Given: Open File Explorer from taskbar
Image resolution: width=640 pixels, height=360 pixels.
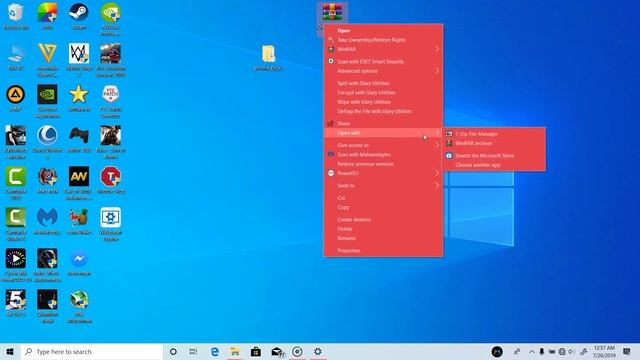Looking at the screenshot, I should tap(235, 351).
